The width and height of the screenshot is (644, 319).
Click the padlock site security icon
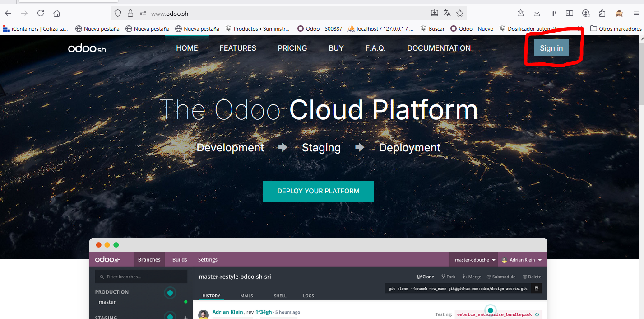130,13
